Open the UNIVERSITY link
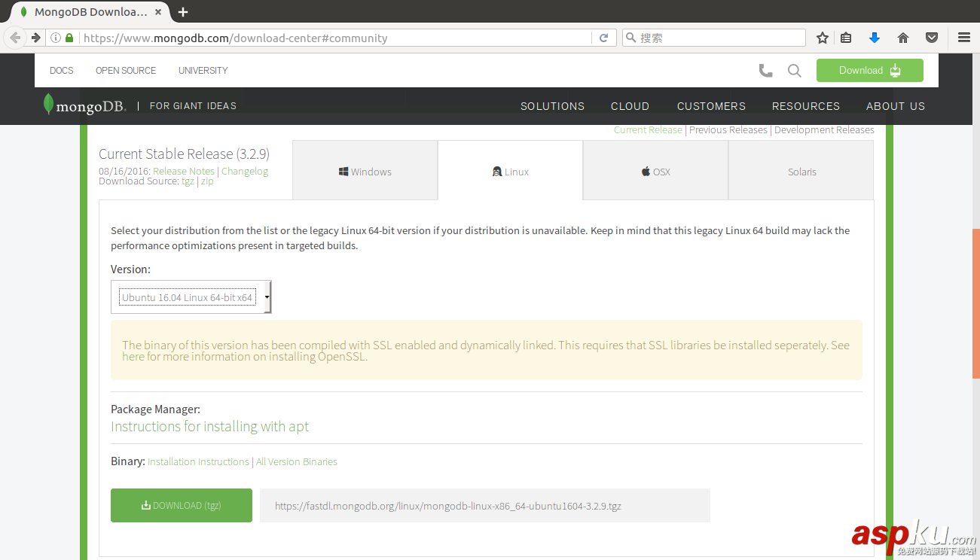Screen dimensions: 980x560 point(203,71)
